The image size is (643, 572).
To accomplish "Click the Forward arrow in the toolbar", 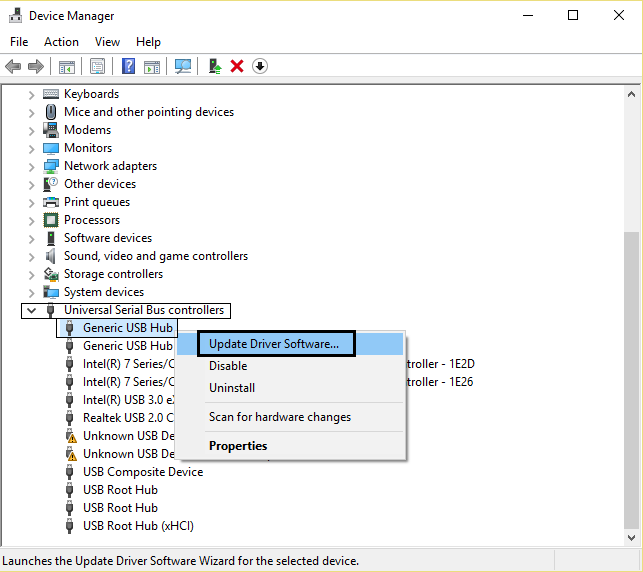I will click(36, 66).
